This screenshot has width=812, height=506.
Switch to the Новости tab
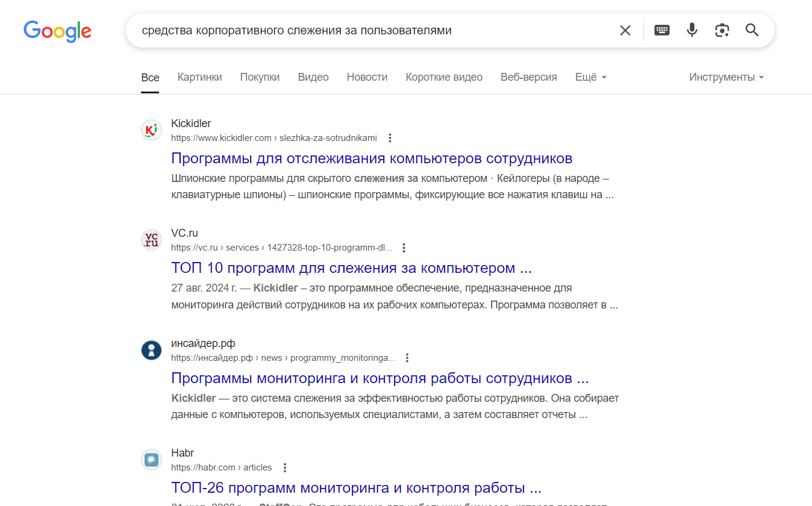pyautogui.click(x=367, y=77)
